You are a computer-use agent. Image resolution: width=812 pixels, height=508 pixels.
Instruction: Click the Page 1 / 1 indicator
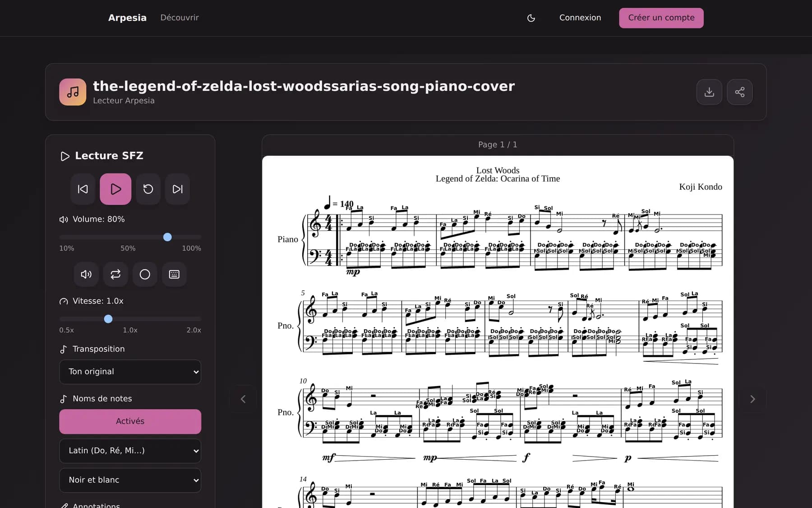(498, 144)
